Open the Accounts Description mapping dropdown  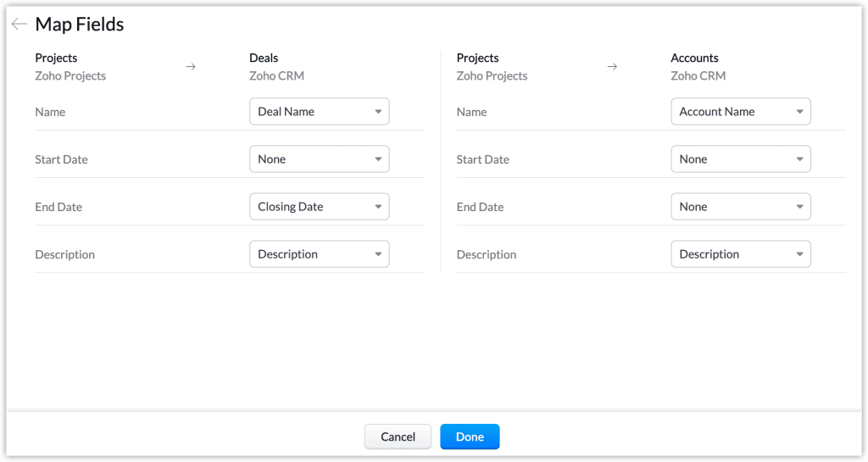tap(740, 254)
